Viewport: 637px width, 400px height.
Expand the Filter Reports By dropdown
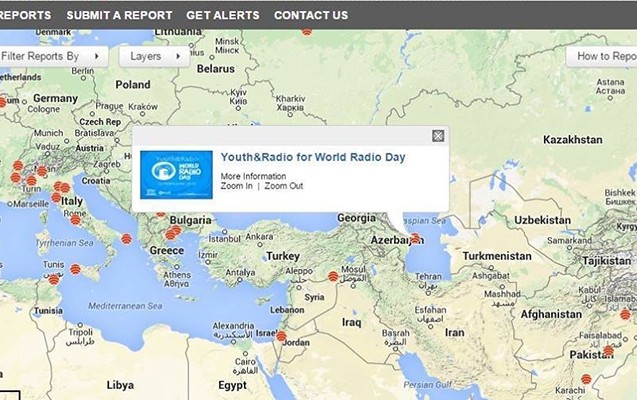point(53,56)
